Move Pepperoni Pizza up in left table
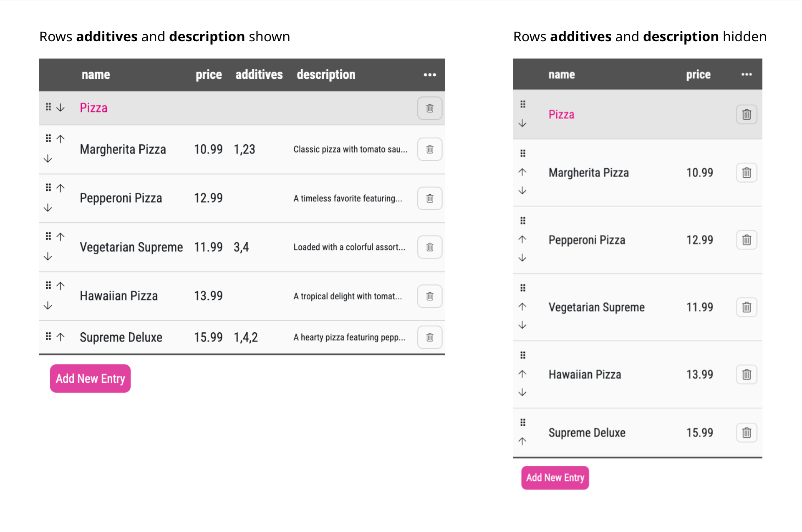The image size is (802, 532). coord(61,188)
